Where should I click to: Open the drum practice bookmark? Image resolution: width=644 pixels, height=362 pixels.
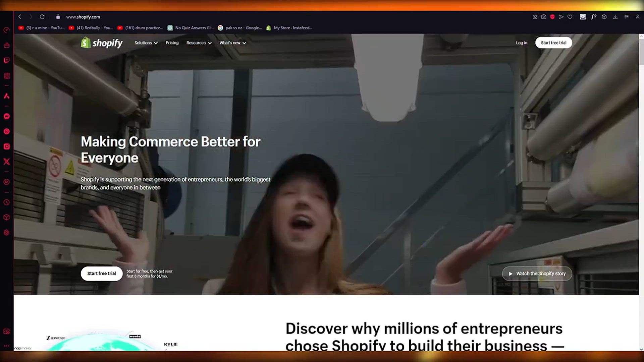click(140, 28)
